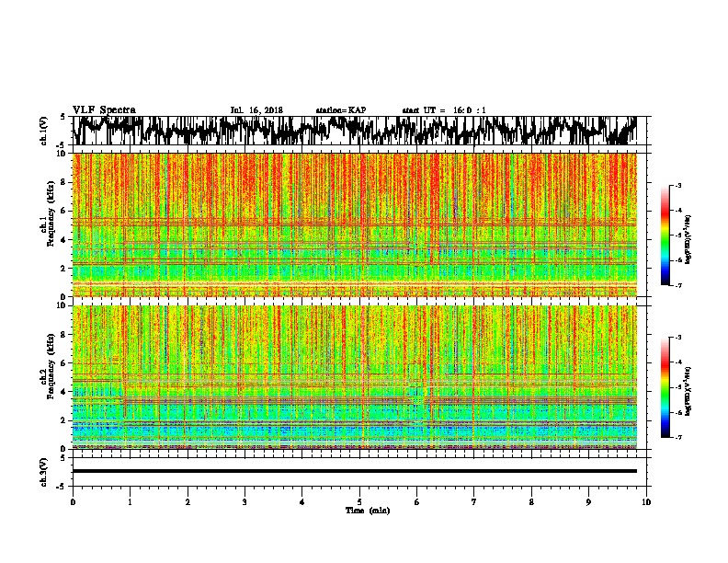Click the thick black ch.3 voltage line

click(x=354, y=471)
